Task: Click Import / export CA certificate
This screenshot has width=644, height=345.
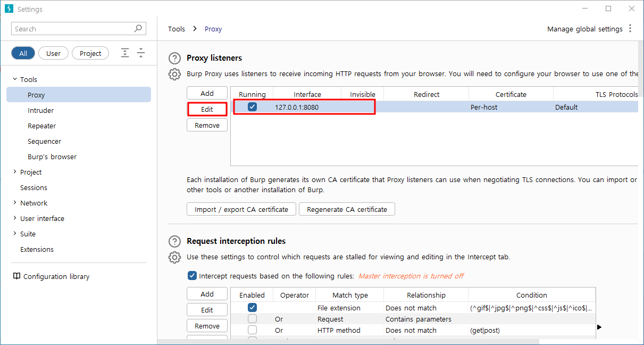Action: (241, 209)
